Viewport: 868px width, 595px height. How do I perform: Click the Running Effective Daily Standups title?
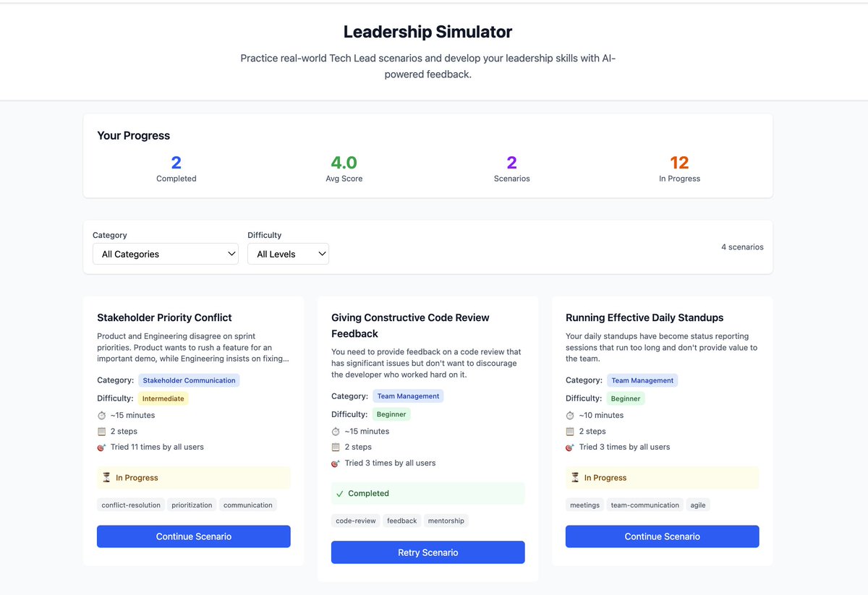[644, 317]
